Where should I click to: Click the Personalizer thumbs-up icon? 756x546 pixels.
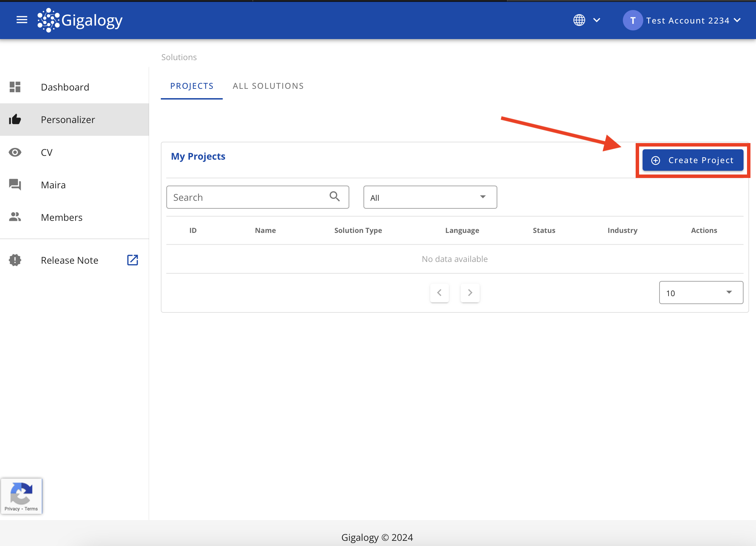point(15,120)
